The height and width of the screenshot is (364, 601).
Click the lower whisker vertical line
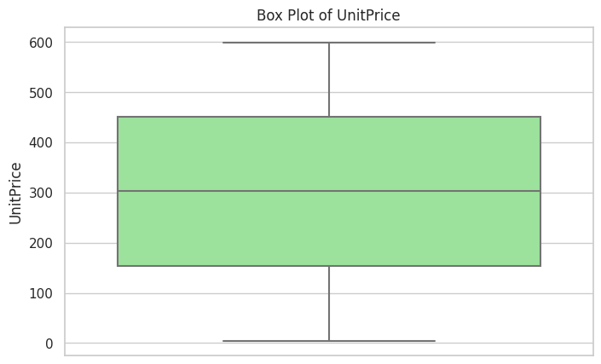point(329,303)
